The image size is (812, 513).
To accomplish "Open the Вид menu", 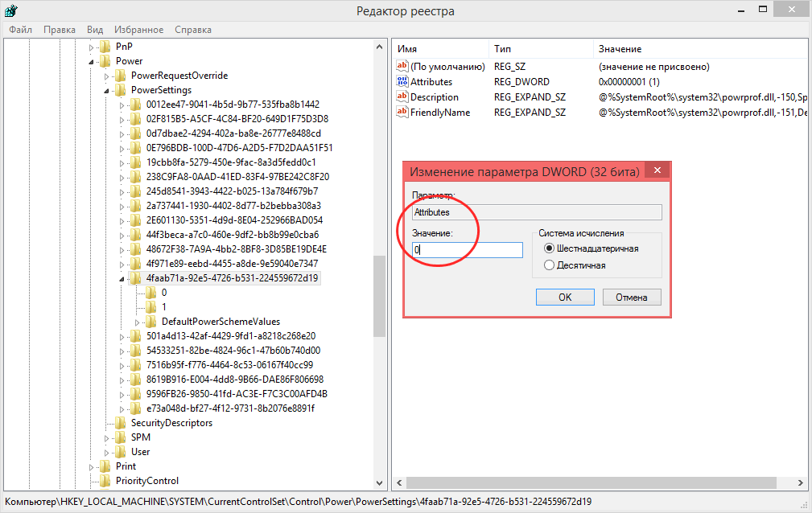I will [95, 30].
